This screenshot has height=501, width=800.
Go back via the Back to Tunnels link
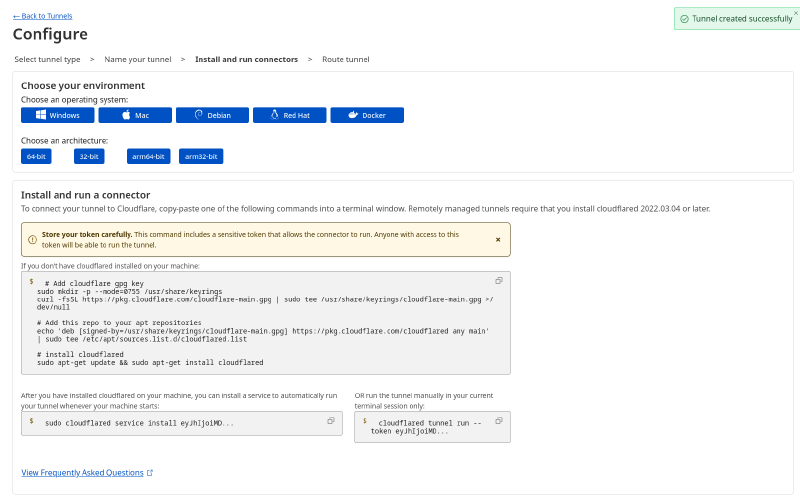click(43, 16)
